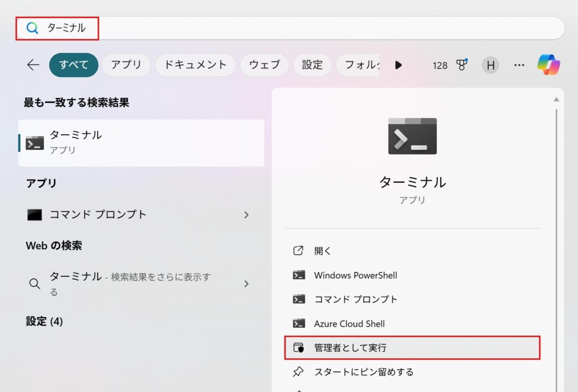Select the すべて filter tab
Viewport: 578px width, 392px height.
[74, 65]
